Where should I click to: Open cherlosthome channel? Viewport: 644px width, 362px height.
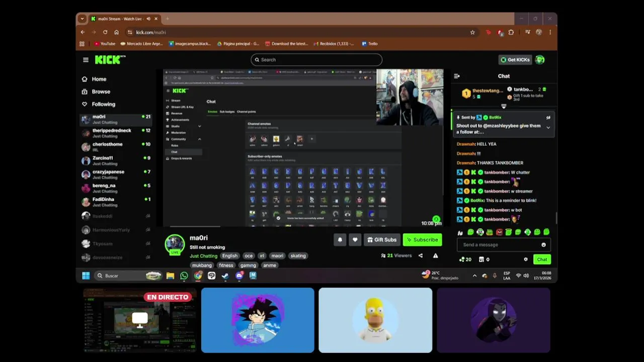tap(116, 147)
